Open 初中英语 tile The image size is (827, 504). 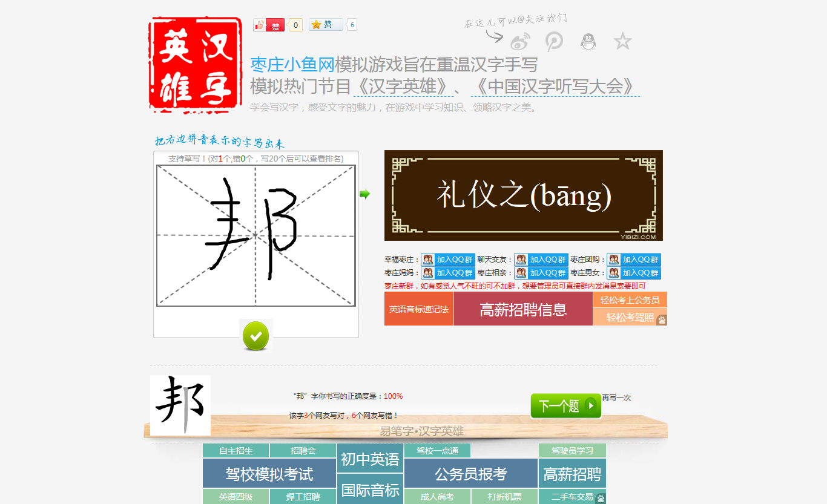coord(371,459)
